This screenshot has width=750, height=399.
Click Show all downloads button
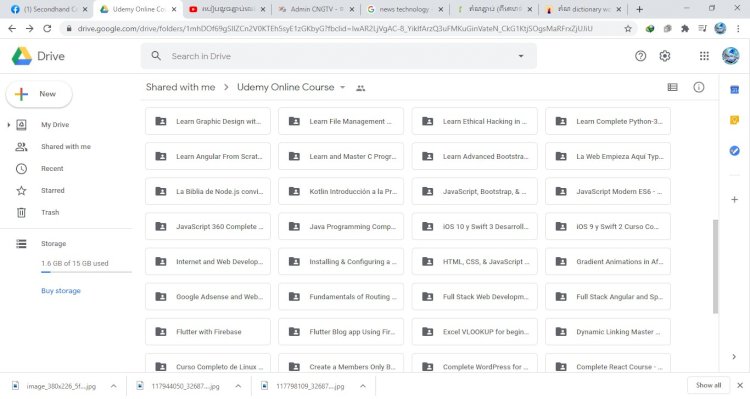[x=708, y=385]
